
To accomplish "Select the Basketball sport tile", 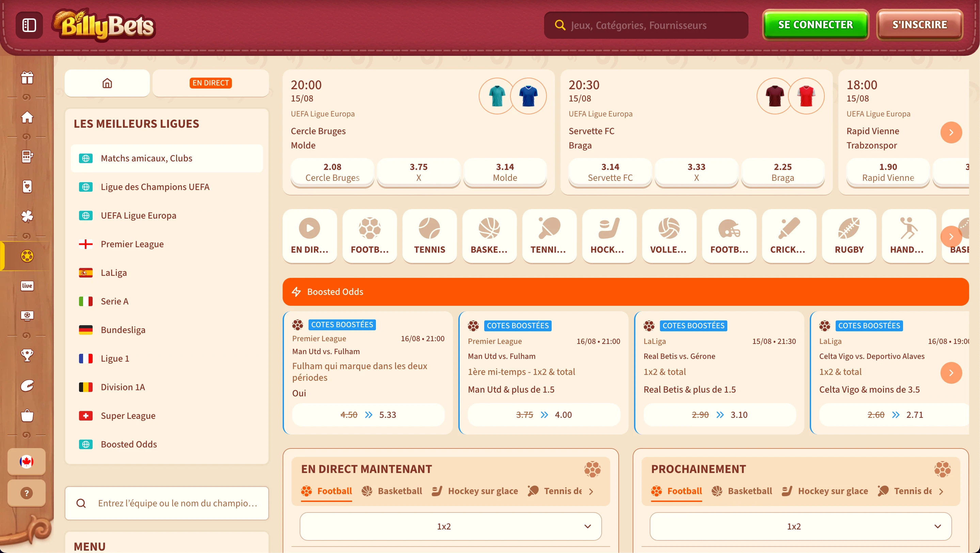I will pos(489,236).
